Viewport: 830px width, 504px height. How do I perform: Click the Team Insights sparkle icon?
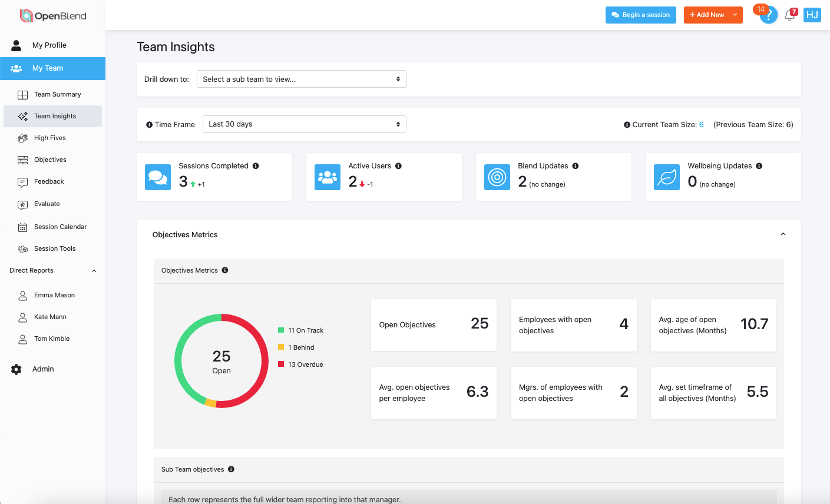[23, 117]
